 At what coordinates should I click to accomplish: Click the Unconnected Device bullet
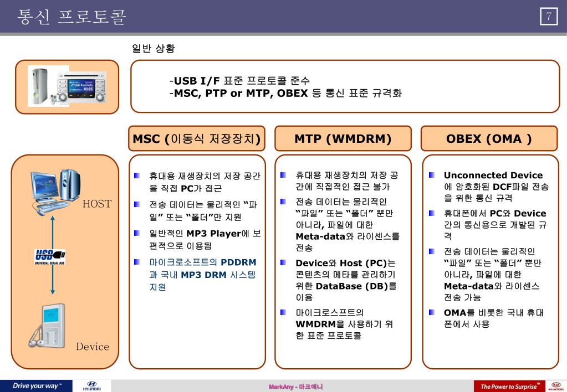tap(496, 187)
